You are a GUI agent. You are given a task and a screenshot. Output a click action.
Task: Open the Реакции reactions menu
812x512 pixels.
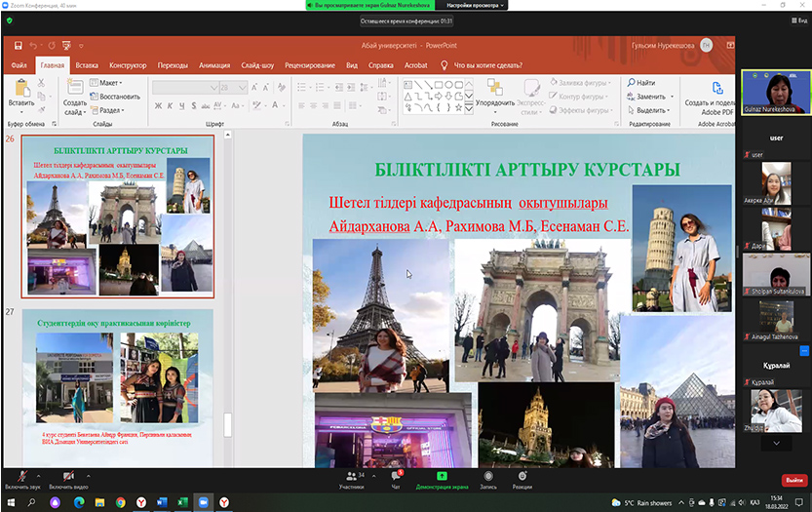[x=522, y=476]
